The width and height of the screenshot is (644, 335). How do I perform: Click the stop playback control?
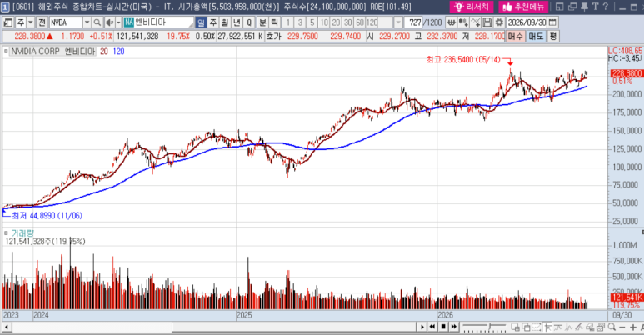(x=443, y=327)
